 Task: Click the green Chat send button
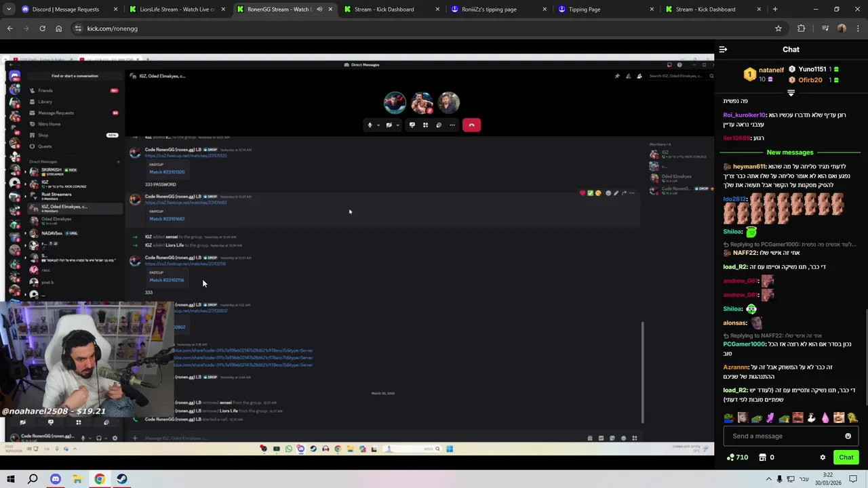(846, 457)
